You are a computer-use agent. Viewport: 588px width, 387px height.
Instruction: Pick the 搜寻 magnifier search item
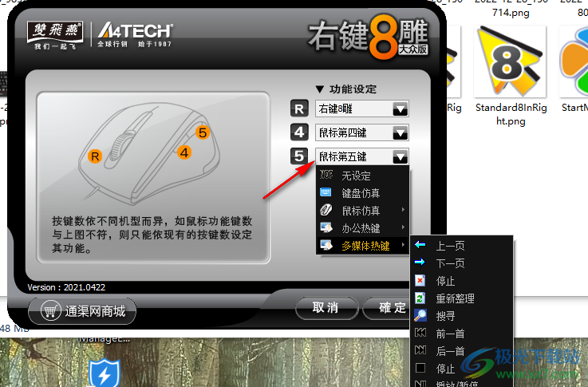coord(461,316)
